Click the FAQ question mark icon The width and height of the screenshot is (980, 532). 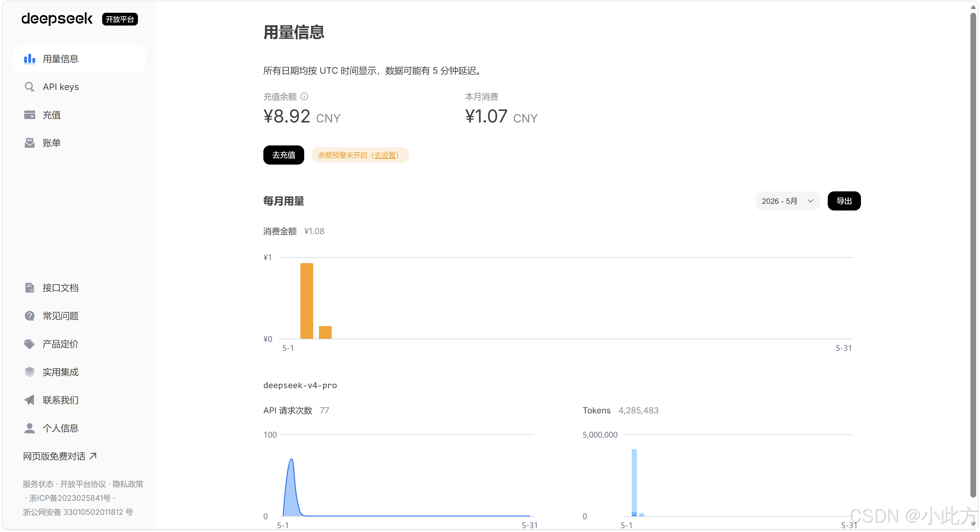point(29,316)
